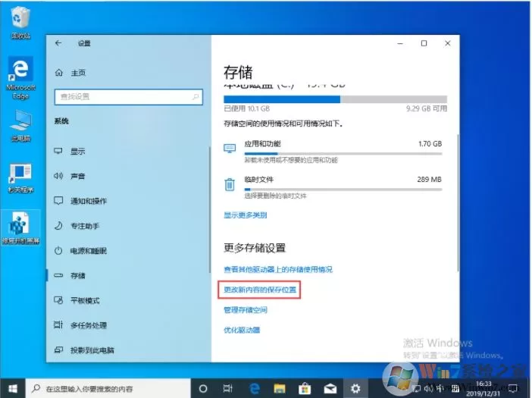
Task: Click the 管理存储空间 link
Action: [246, 310]
